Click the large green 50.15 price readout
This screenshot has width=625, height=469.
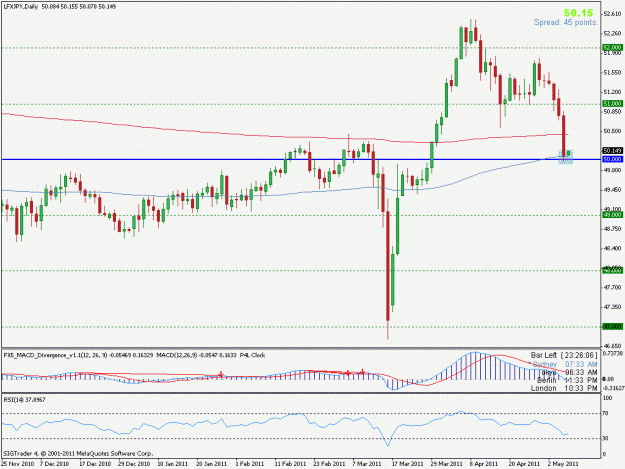pyautogui.click(x=579, y=13)
